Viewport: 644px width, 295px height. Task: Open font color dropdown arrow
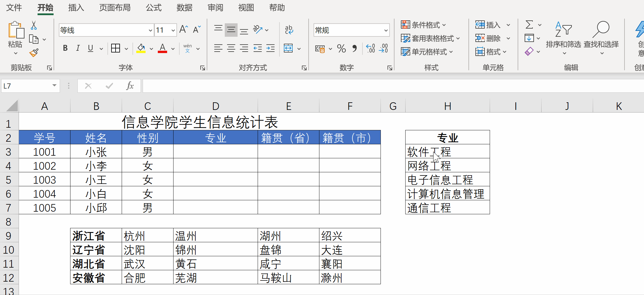point(173,49)
